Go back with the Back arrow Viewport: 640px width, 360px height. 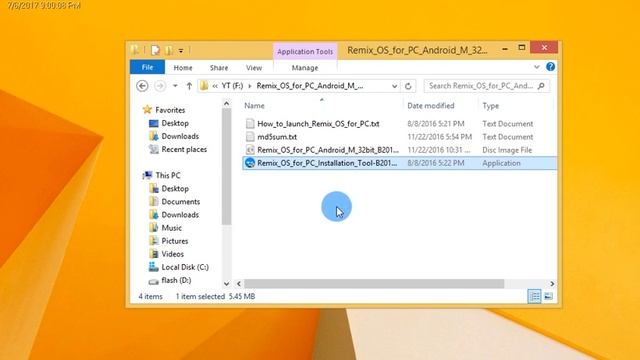click(142, 86)
